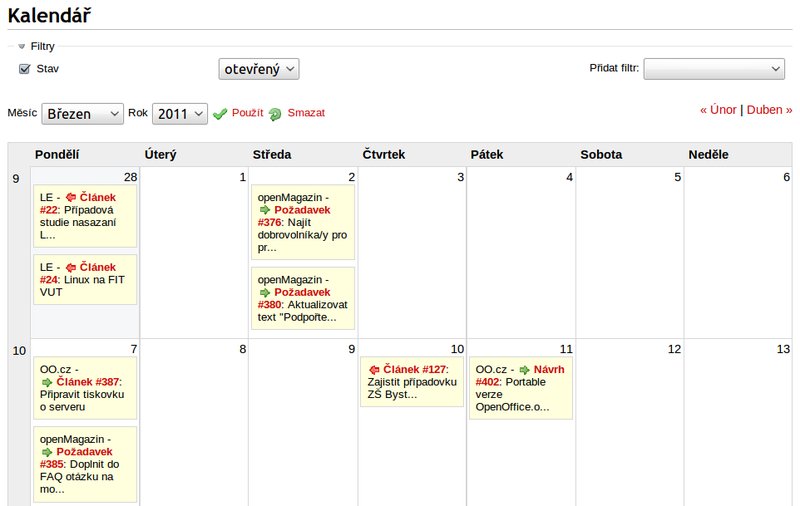
Task: Click the green arrow icon on Návrh #402
Action: click(x=524, y=370)
